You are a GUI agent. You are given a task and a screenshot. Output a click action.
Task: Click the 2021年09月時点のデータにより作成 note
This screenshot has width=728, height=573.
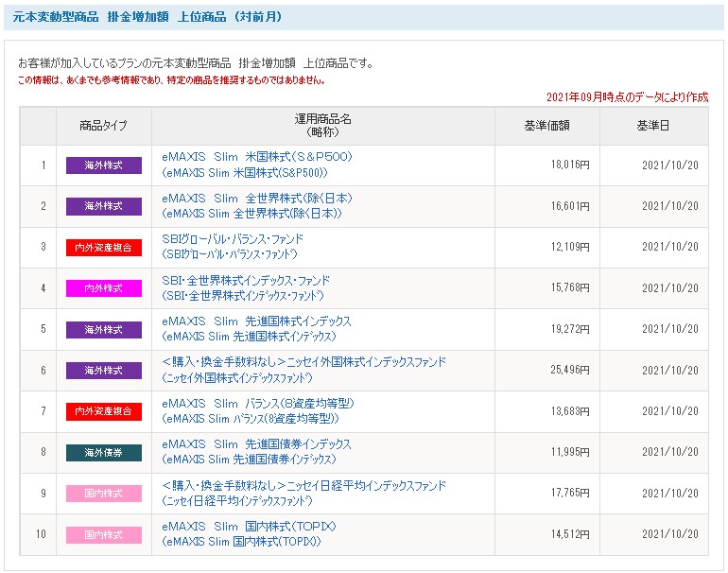(x=627, y=97)
